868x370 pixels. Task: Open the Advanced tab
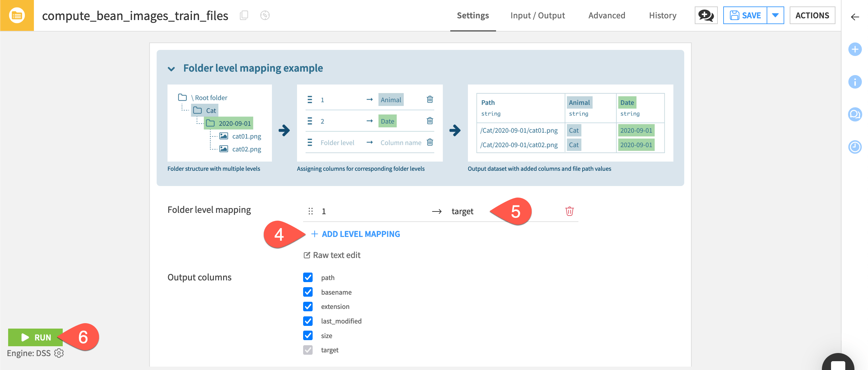(x=607, y=15)
